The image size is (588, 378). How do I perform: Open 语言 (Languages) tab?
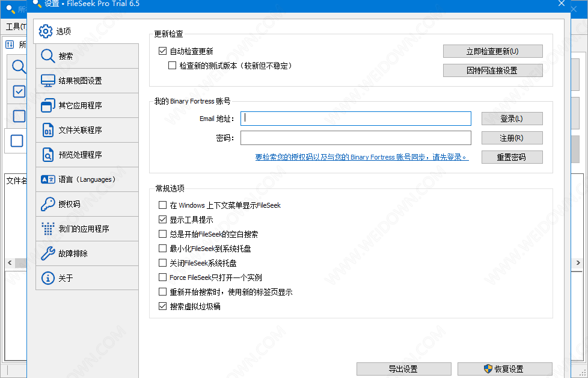point(87,179)
